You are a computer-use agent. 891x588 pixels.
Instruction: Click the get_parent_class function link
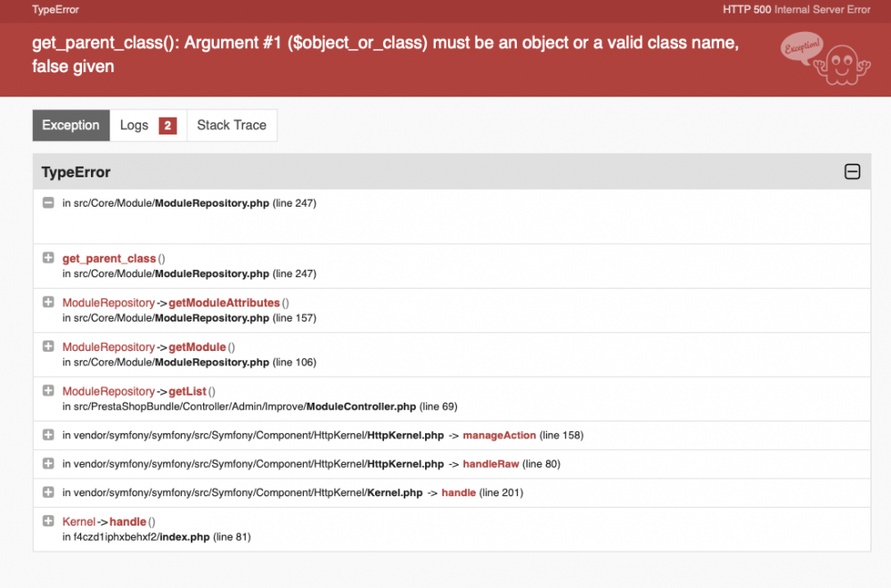pos(109,258)
